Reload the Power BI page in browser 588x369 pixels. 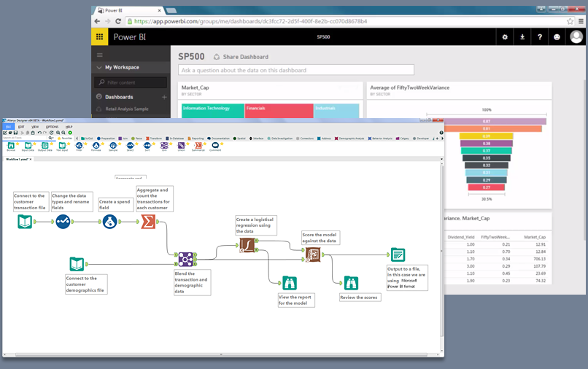click(x=118, y=21)
